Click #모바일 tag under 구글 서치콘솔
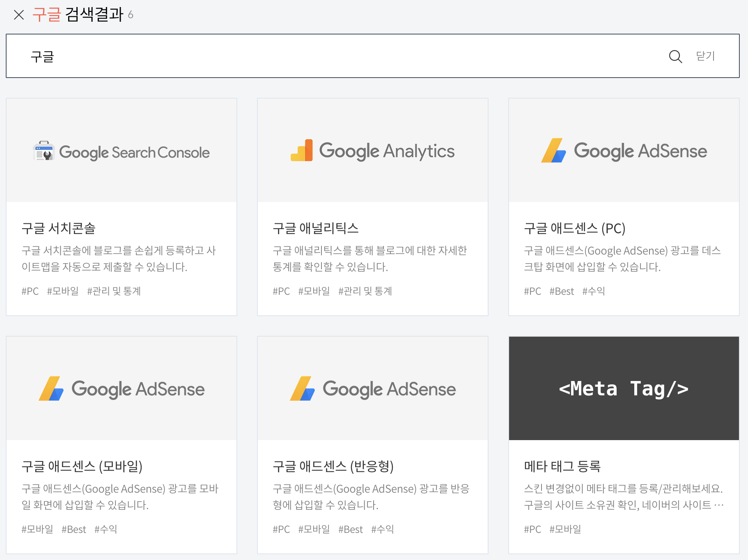The width and height of the screenshot is (748, 560). tap(63, 291)
